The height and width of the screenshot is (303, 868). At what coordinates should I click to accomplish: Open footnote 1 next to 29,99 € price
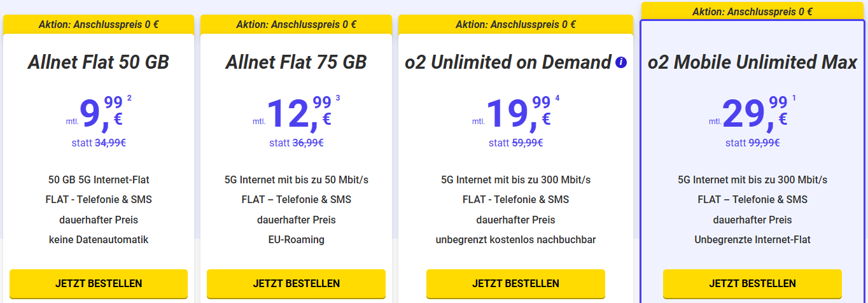794,98
